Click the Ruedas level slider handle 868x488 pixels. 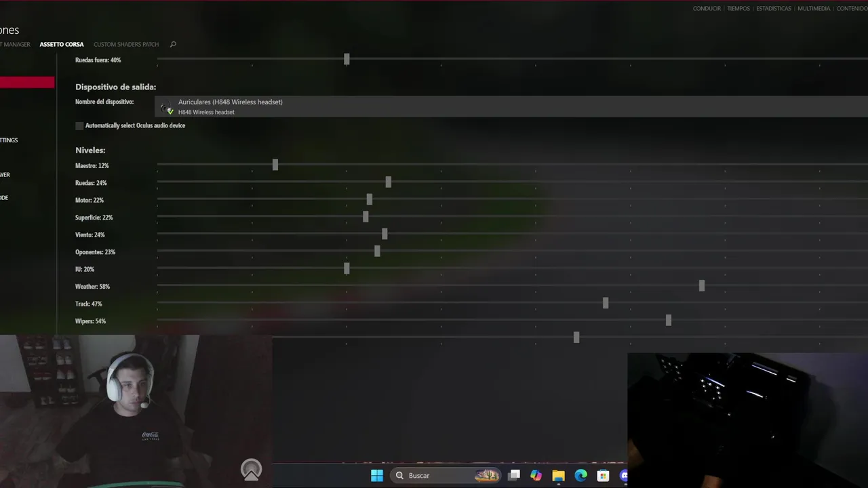388,182
